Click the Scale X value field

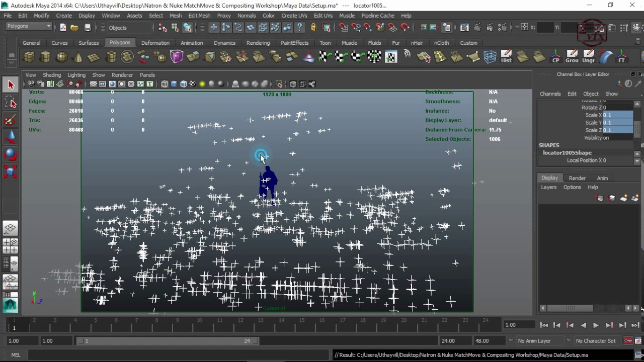617,115
